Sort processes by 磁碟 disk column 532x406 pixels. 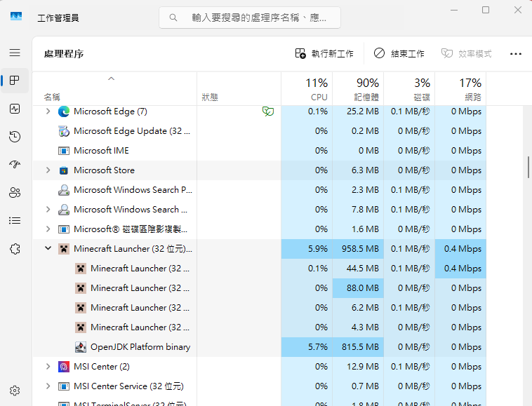pos(409,89)
